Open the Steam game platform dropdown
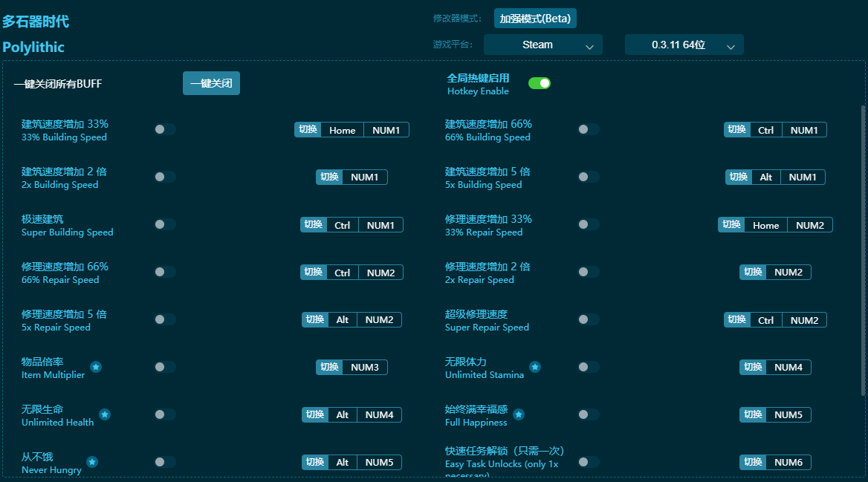The image size is (868, 482). tap(542, 45)
